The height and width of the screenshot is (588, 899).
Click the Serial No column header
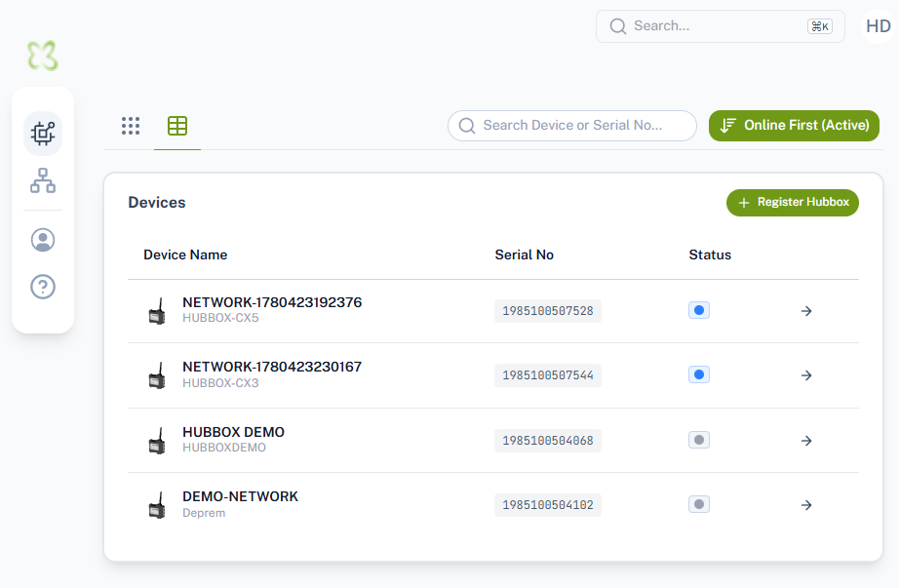pos(524,255)
